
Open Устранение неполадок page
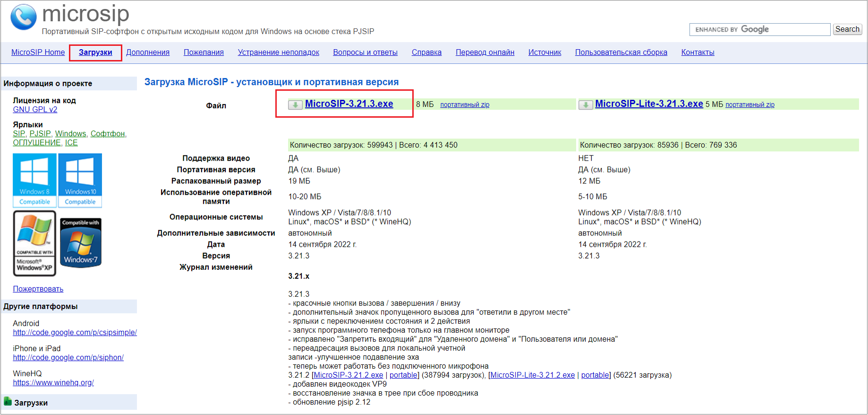279,52
